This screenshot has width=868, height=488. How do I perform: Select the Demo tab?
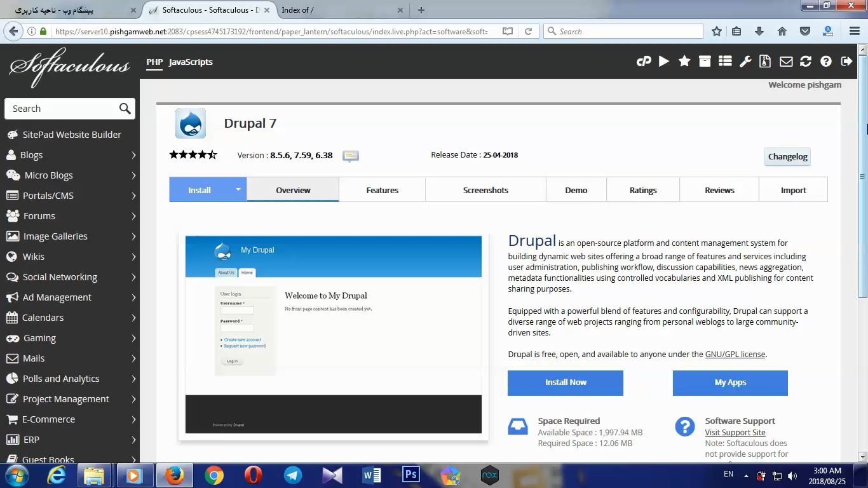point(576,190)
